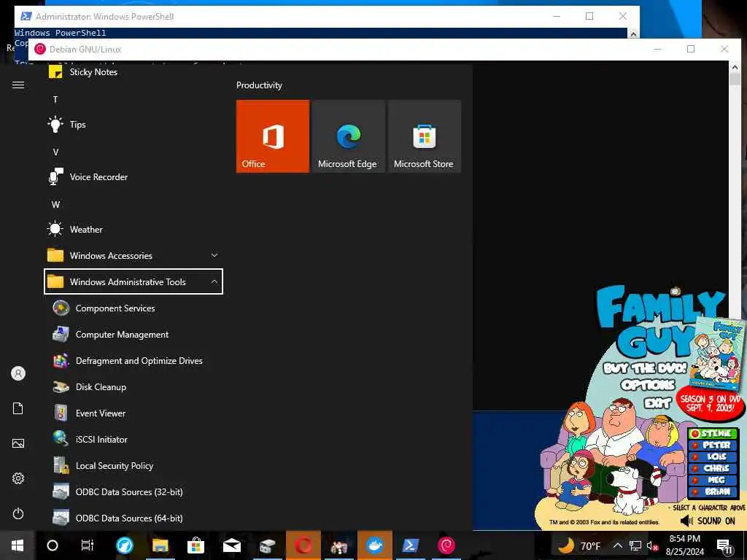Switch to PowerShell on the taskbar
The width and height of the screenshot is (747, 560).
click(x=411, y=545)
